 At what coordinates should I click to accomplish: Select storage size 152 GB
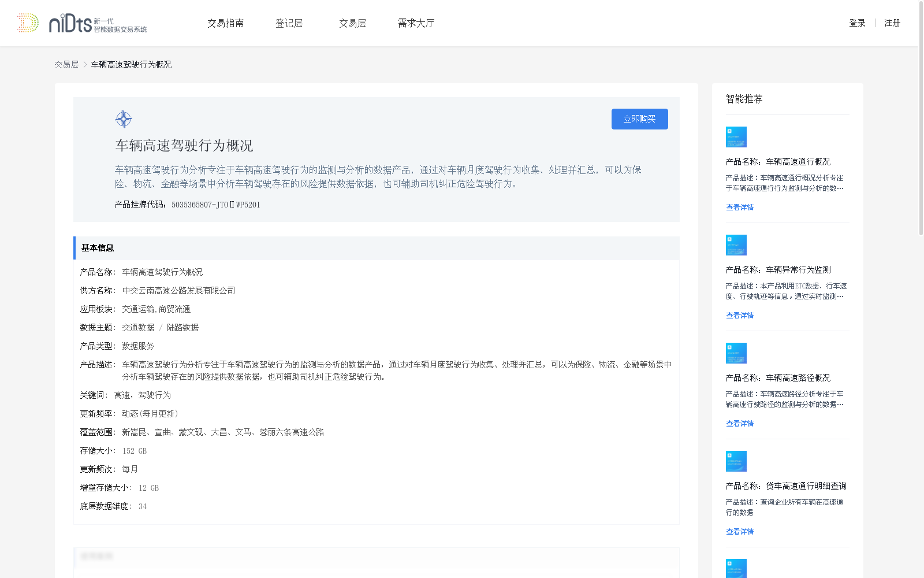coord(135,451)
